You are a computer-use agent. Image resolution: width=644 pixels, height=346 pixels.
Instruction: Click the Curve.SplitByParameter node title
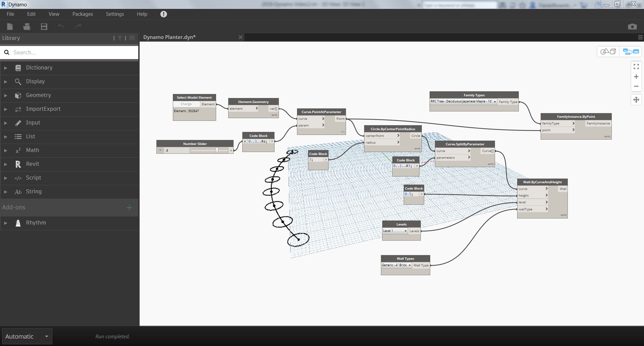(x=465, y=144)
